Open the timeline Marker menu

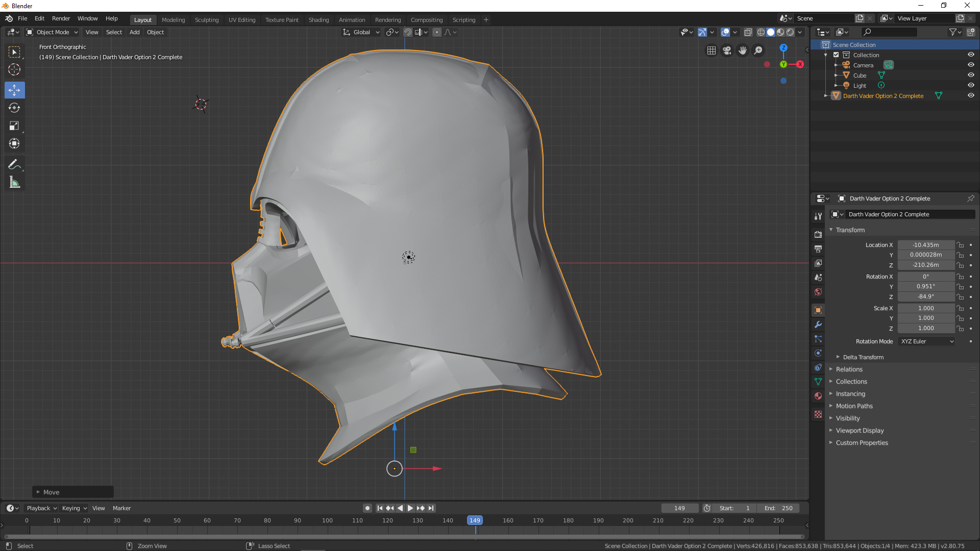[121, 508]
